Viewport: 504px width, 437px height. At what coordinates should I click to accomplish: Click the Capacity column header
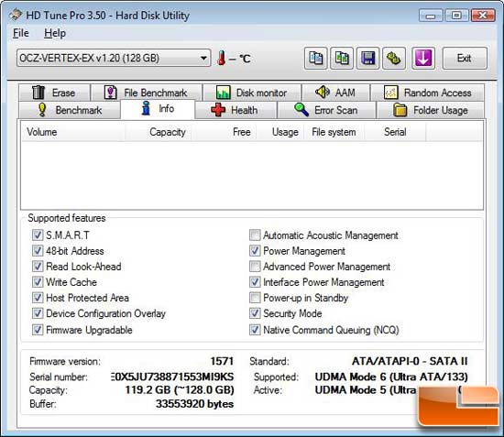[x=159, y=132]
